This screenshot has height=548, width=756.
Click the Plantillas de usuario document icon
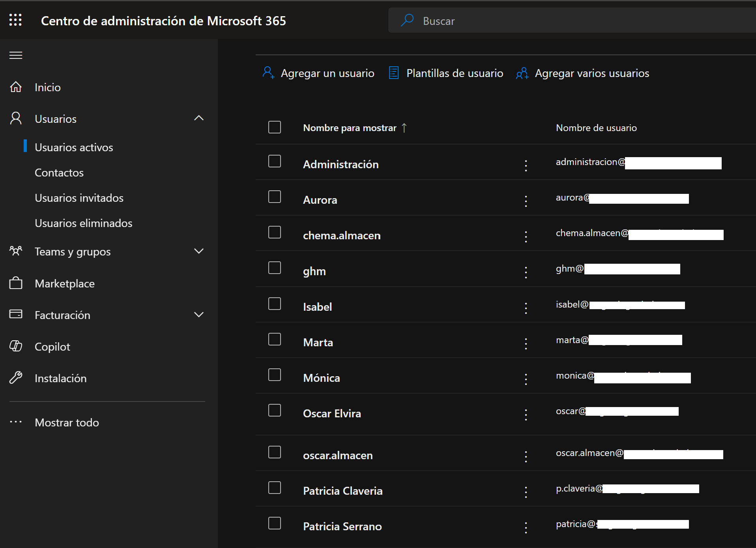point(393,73)
